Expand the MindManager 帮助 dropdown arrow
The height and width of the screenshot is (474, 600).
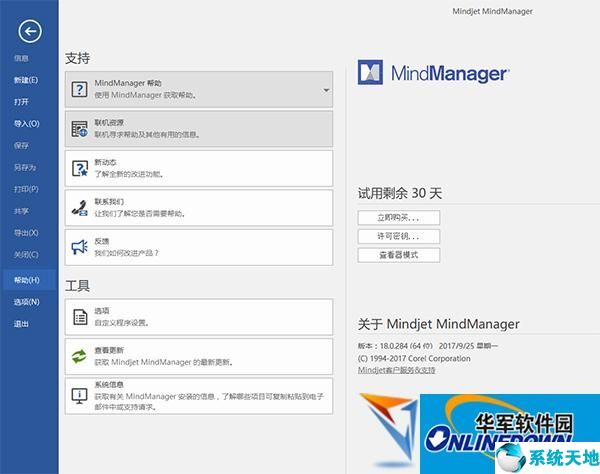[326, 90]
